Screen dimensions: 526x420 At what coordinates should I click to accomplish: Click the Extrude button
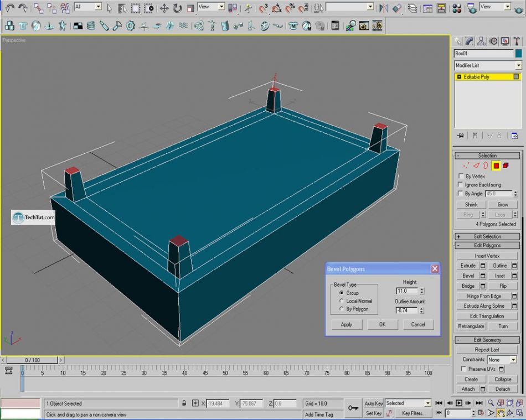468,266
